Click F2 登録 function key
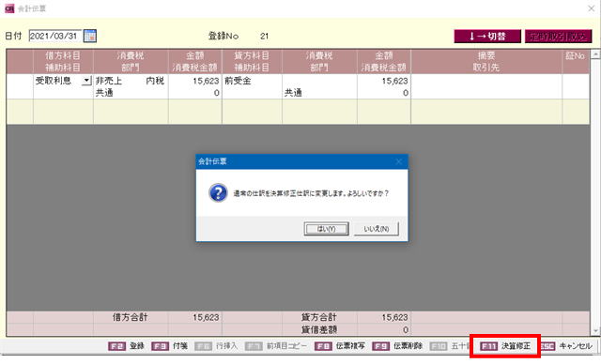Viewport: 601px width, 364px height. (x=127, y=346)
